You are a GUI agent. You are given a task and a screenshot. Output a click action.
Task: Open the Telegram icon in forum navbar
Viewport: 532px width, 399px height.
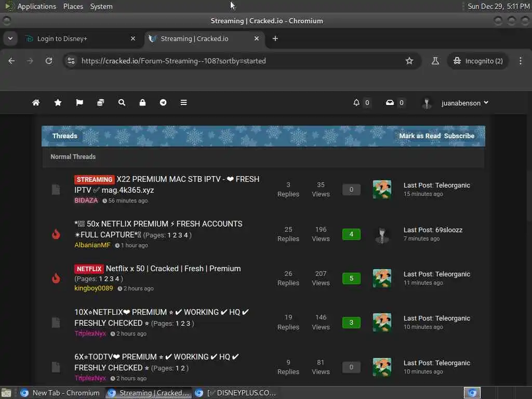click(163, 102)
